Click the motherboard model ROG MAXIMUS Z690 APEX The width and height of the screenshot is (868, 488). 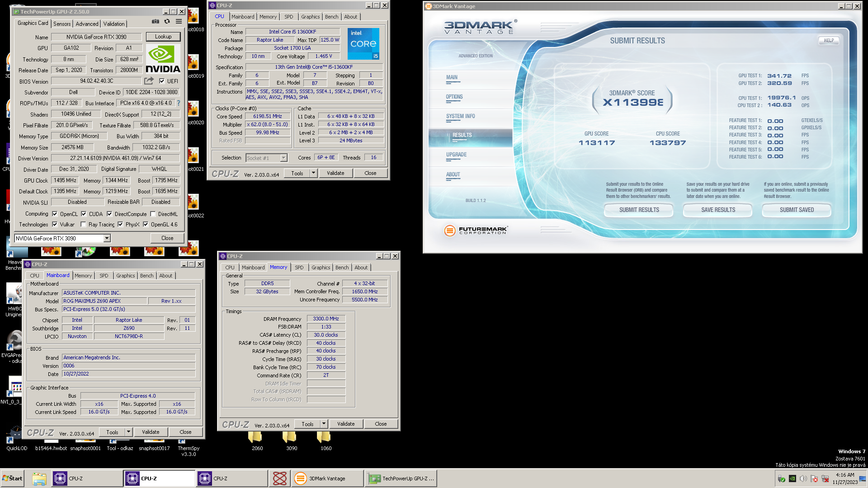(104, 301)
